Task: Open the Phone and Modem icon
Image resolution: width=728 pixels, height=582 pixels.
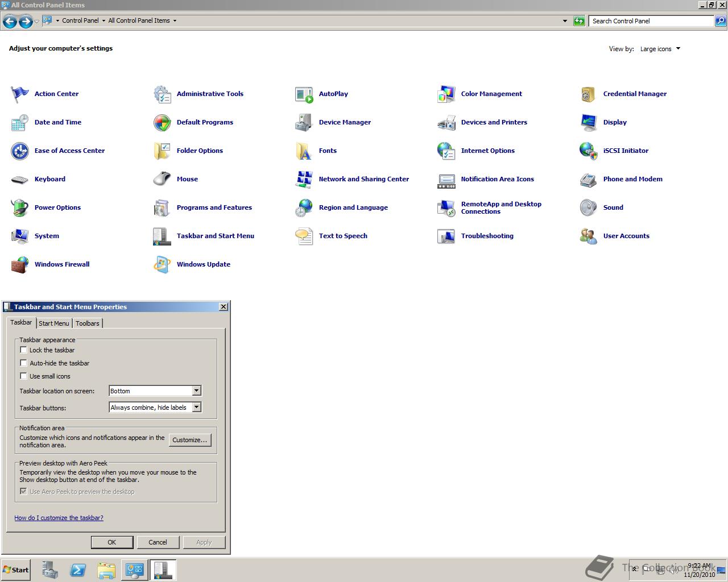Action: coord(589,179)
